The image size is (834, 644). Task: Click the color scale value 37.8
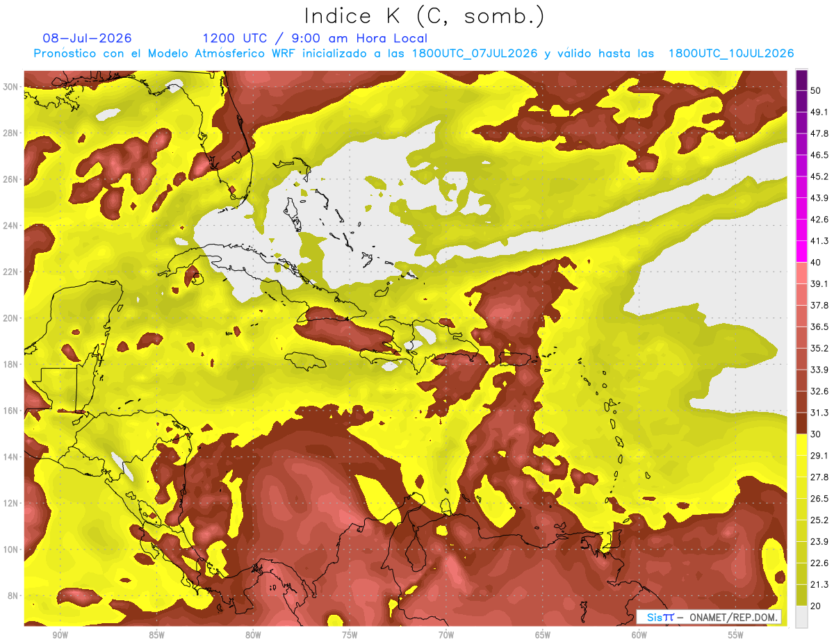click(819, 305)
